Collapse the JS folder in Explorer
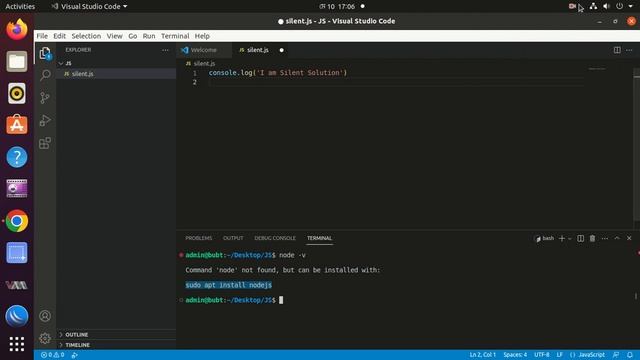This screenshot has width=640, height=360. (x=61, y=63)
